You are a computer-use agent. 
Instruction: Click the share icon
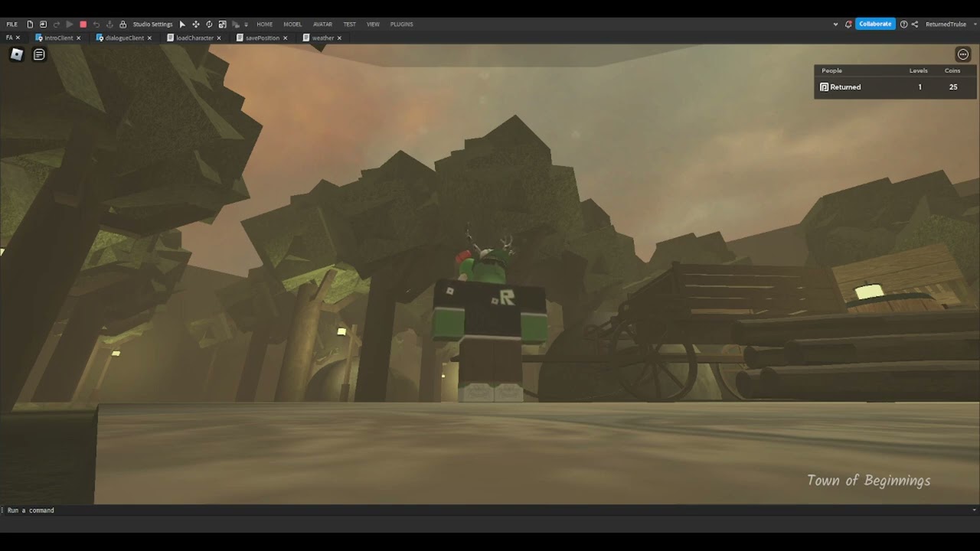914,24
